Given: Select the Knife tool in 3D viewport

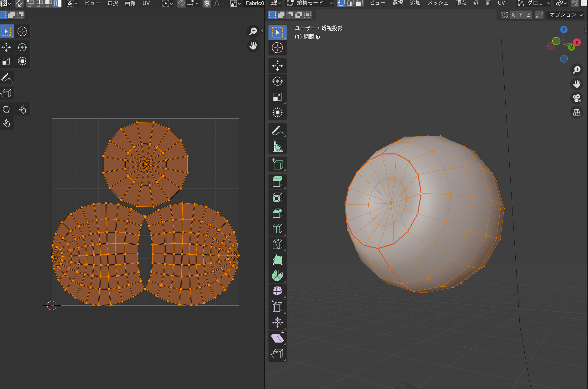Looking at the screenshot, I should tap(277, 244).
